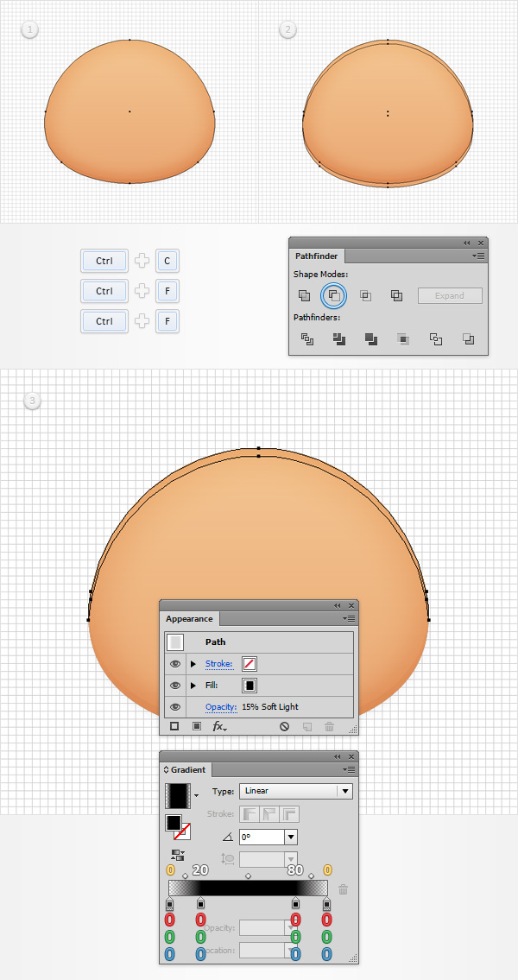Screen dimensions: 518x980
Task: Hide the Fill attribute using eye icon
Action: pyautogui.click(x=175, y=686)
